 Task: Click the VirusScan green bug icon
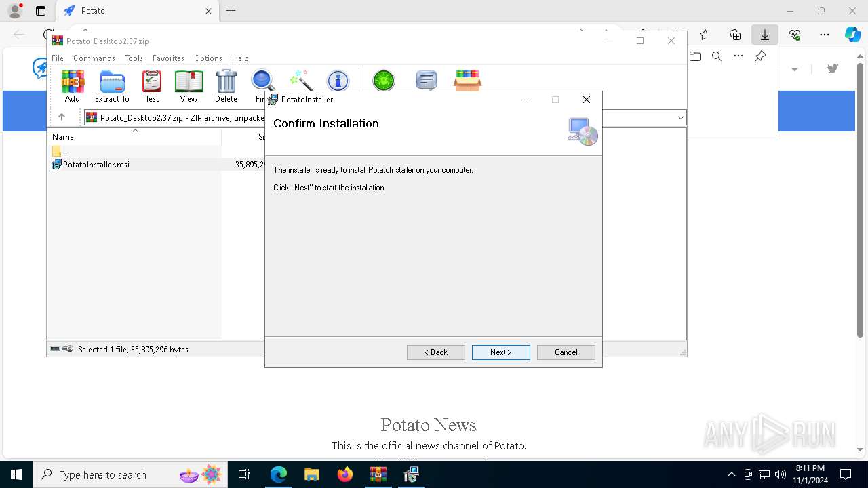pos(384,81)
